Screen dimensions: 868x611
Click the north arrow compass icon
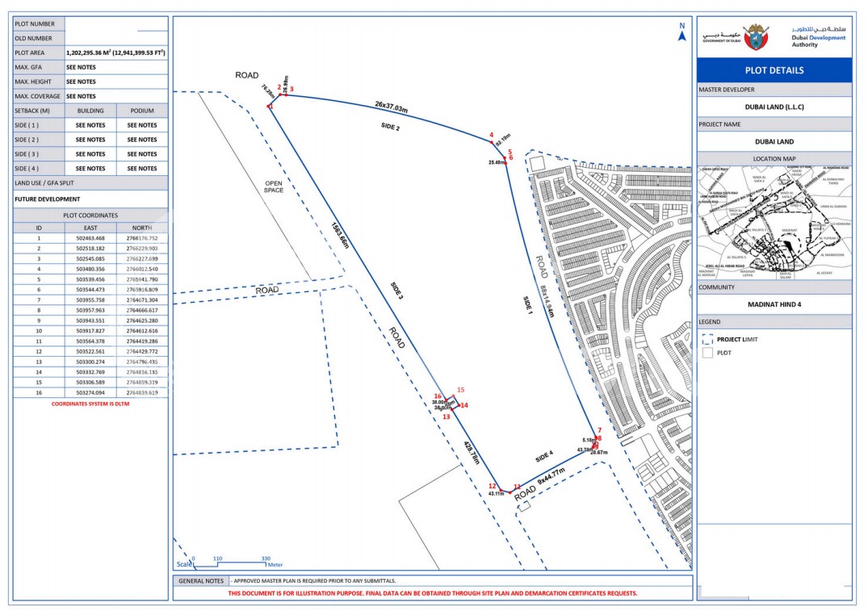click(682, 32)
